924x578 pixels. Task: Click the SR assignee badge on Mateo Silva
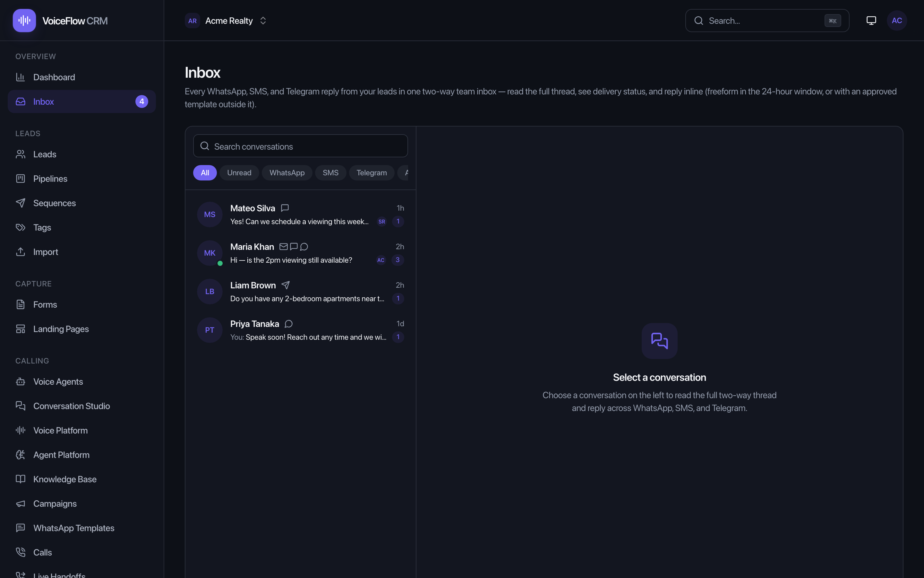(381, 222)
